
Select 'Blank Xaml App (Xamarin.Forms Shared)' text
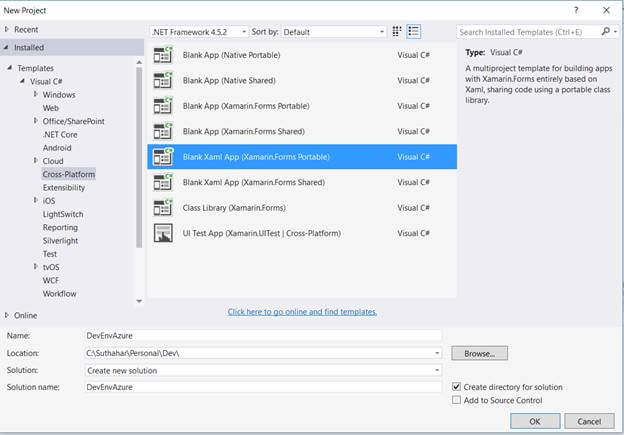tap(254, 182)
